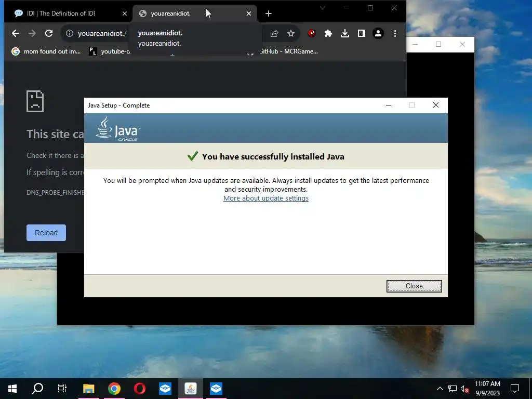532x399 pixels.
Task: Open network status tray icon
Action: click(453, 389)
